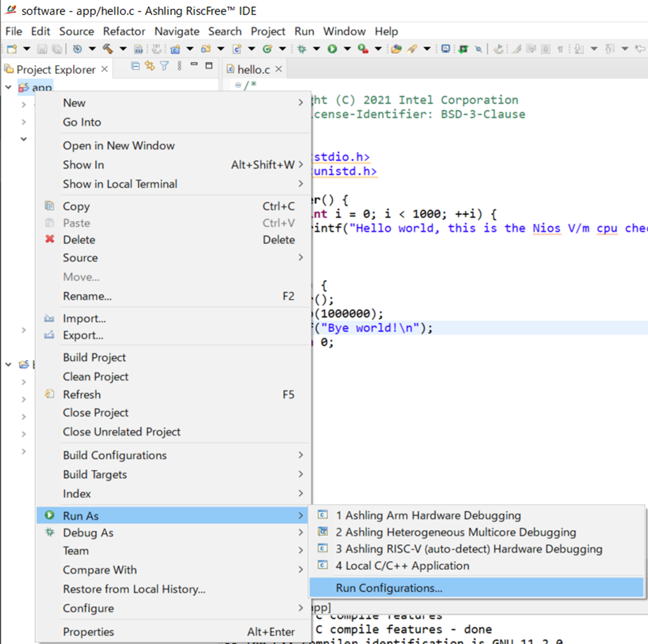Click Build Project in the context menu
The image size is (648, 644).
(94, 357)
